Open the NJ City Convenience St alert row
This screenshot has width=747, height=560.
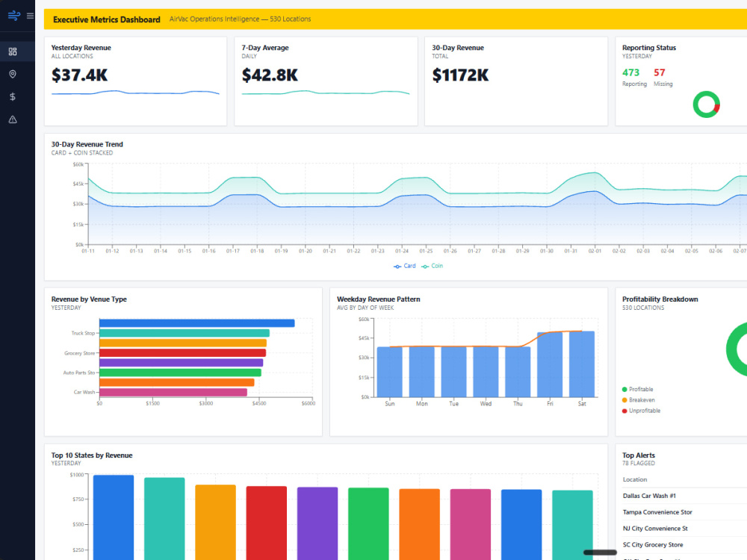click(684, 528)
